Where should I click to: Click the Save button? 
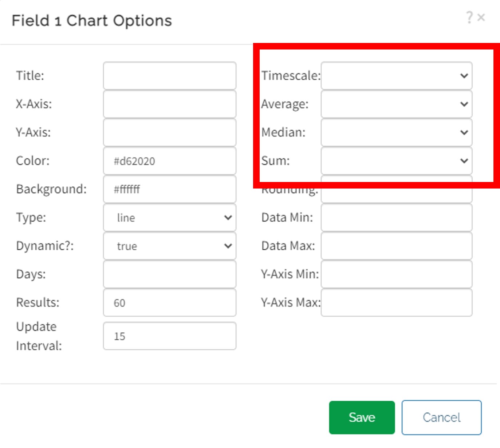coord(362,417)
